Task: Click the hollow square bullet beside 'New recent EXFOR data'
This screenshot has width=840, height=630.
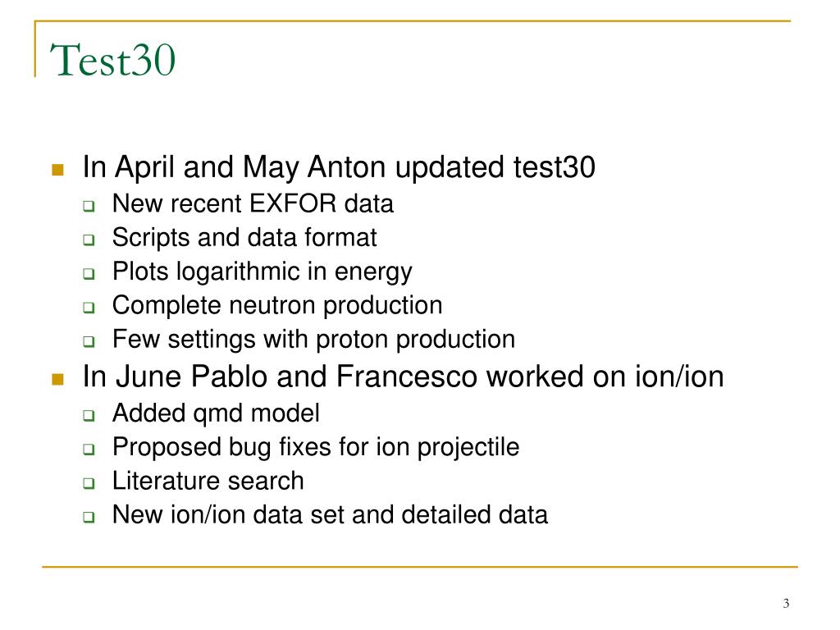Action: pyautogui.click(x=89, y=206)
